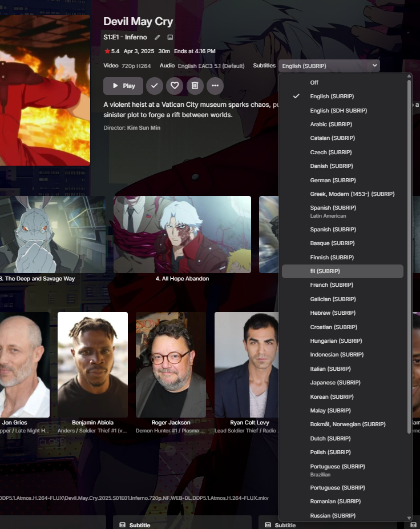Click the file path ending in FLUX.mkv

(134, 498)
